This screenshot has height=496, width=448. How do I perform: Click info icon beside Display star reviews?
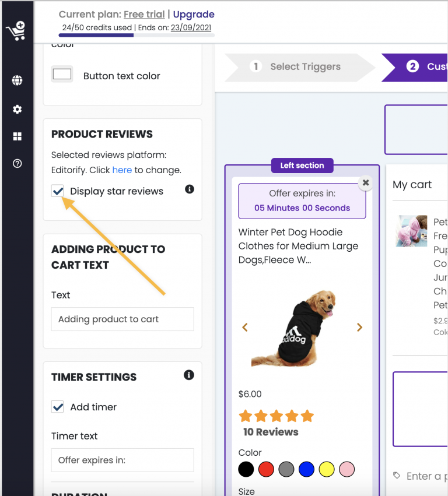(x=190, y=189)
